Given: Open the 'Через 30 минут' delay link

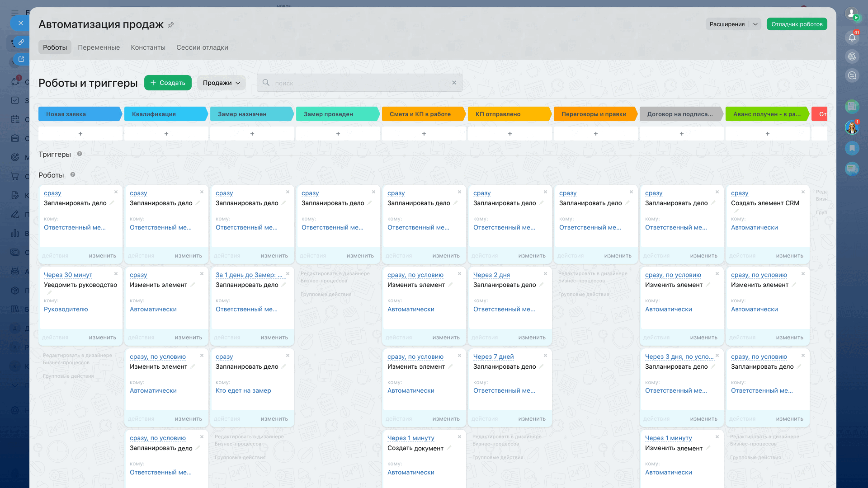Looking at the screenshot, I should pos(68,275).
